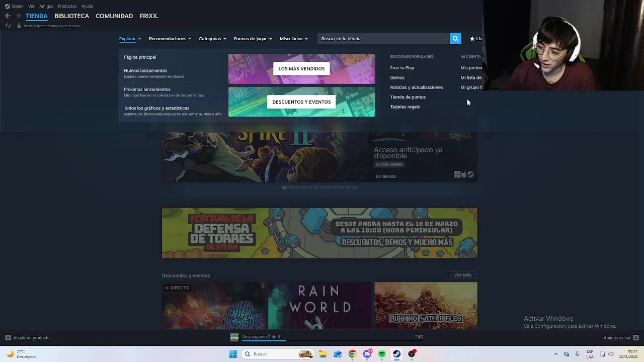Open the Rain World thumbnail
The height and width of the screenshot is (362, 644).
click(x=319, y=306)
